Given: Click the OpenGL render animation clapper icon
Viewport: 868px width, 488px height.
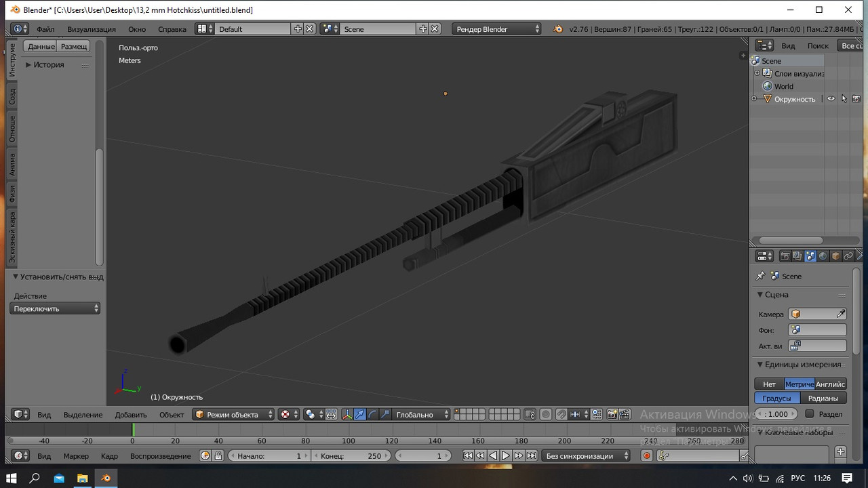Looking at the screenshot, I should (x=625, y=415).
